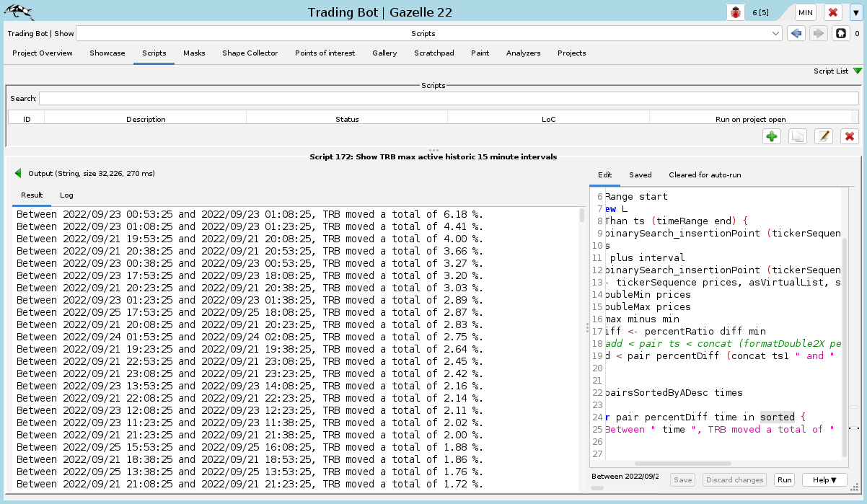The width and height of the screenshot is (867, 504).
Task: Open the title bar black triangle menu
Action: coord(855,12)
